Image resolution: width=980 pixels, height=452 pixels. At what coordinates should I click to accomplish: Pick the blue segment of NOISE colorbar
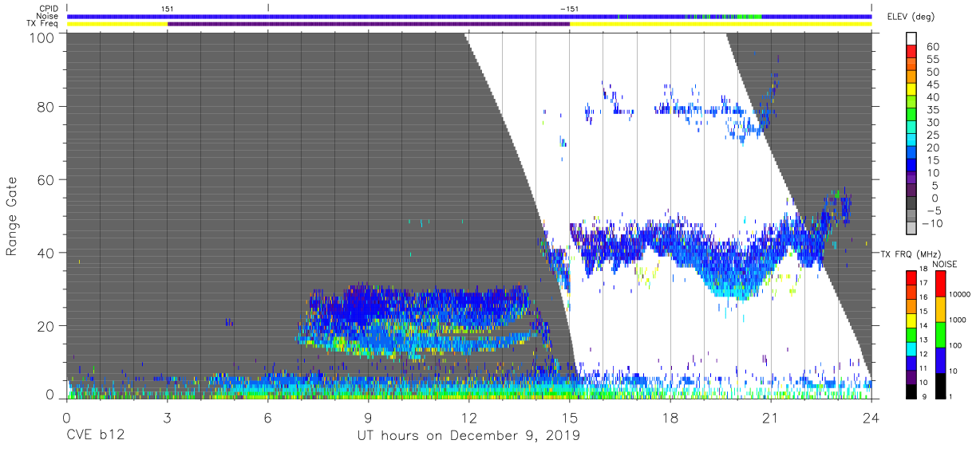click(x=939, y=360)
